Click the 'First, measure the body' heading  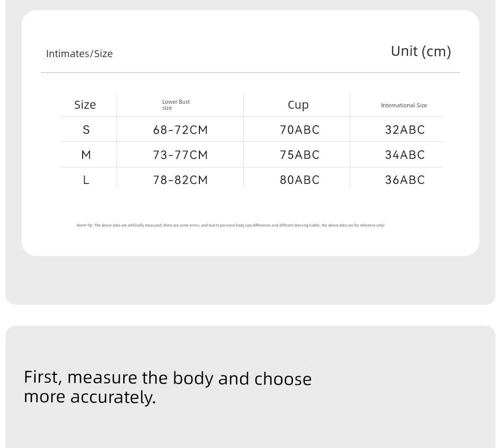(x=168, y=387)
